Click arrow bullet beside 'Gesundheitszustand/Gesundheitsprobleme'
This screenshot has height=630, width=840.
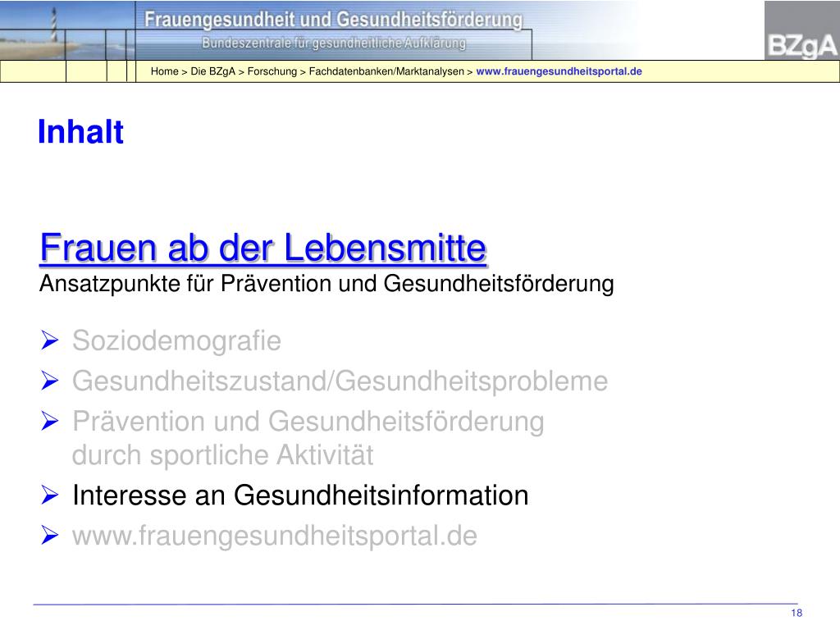[49, 381]
